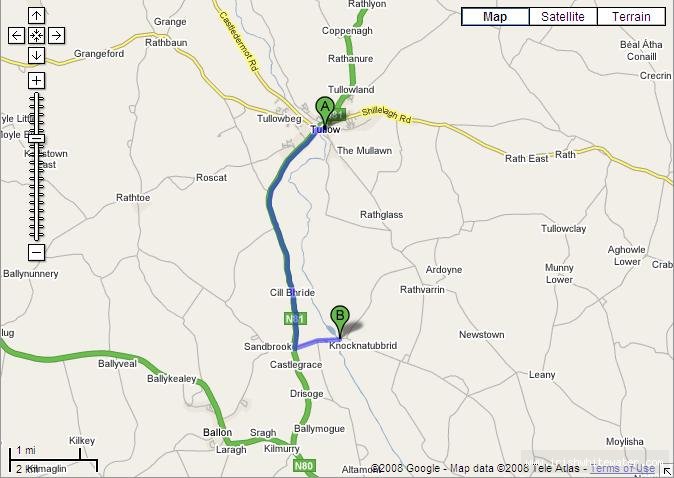Open the Terms of Use link
The width and height of the screenshot is (674, 478).
pyautogui.click(x=623, y=469)
